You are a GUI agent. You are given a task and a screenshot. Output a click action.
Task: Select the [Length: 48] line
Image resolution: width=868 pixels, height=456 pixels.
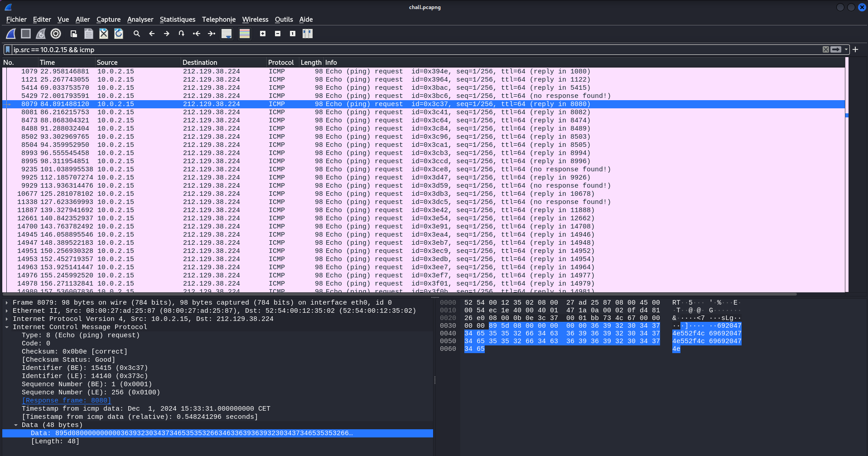217,441
